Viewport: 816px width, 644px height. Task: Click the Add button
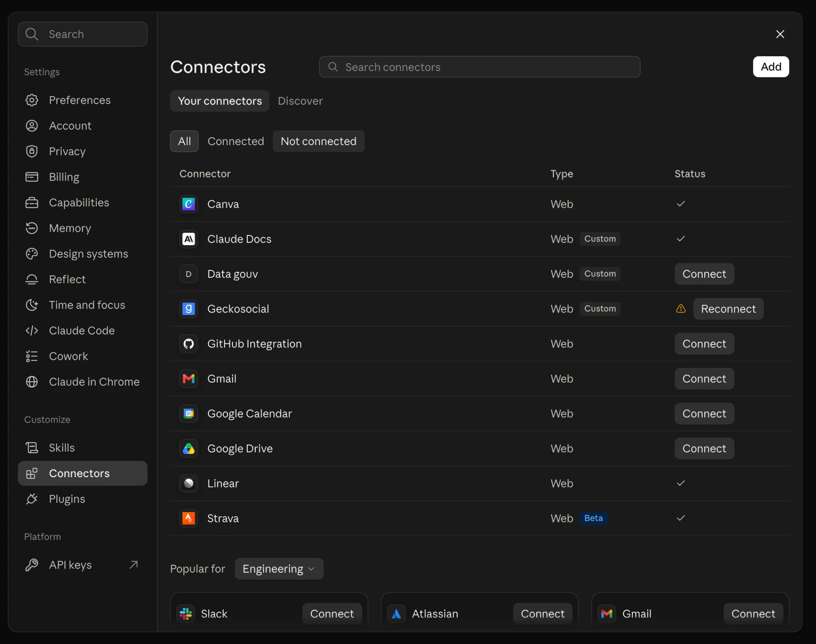point(771,66)
